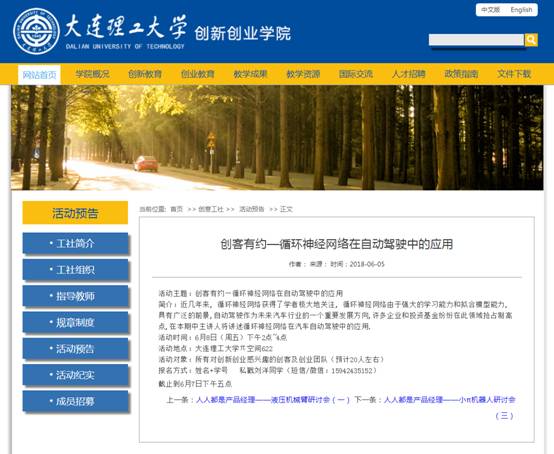This screenshot has width=554, height=454.
Task: Go to 创新教育 in navigation bar
Action: click(x=145, y=74)
